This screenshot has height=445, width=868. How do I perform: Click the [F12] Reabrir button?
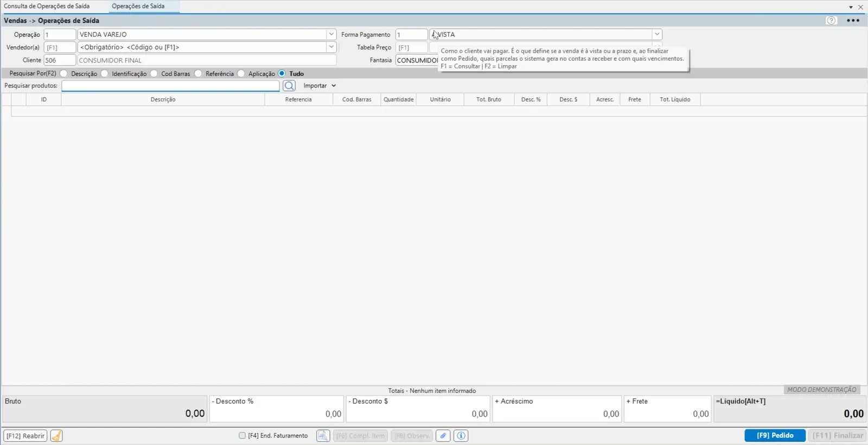point(25,436)
